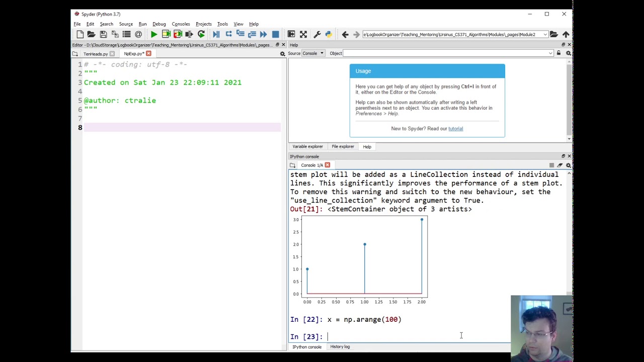This screenshot has width=644, height=362.
Task: Stop debugging with the blue square
Action: point(275,34)
